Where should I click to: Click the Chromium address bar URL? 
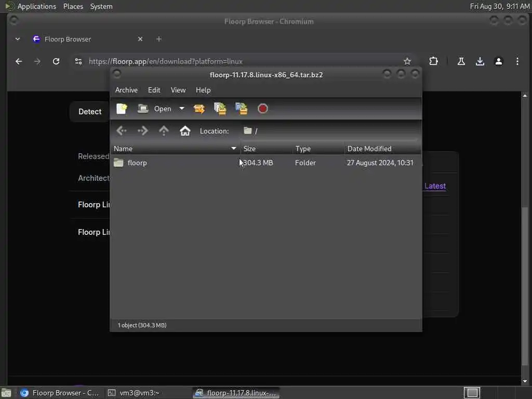[x=166, y=61]
